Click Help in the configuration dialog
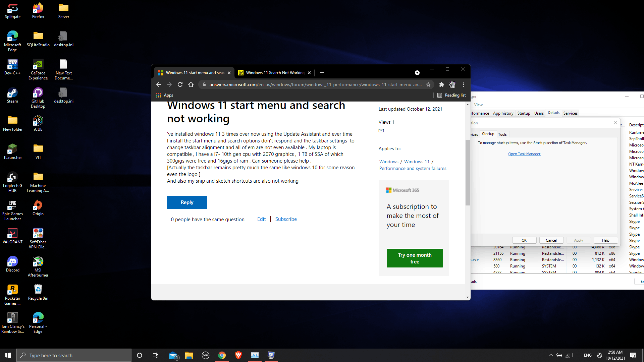Screen dimensions: 644x362 [605, 240]
